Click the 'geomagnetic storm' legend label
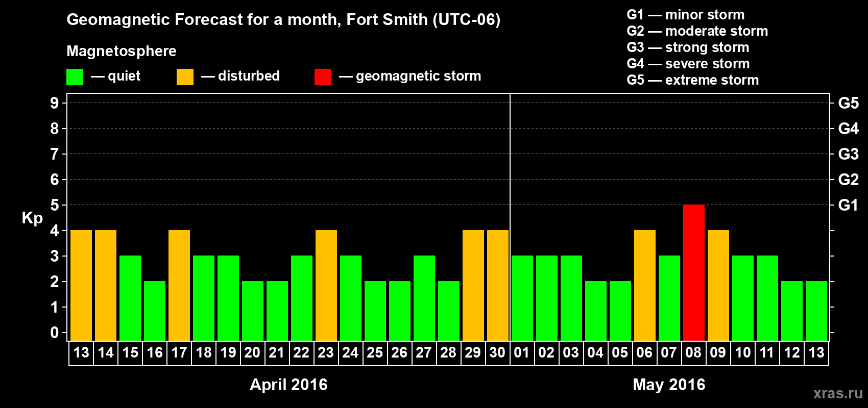This screenshot has height=408, width=868. click(x=418, y=76)
